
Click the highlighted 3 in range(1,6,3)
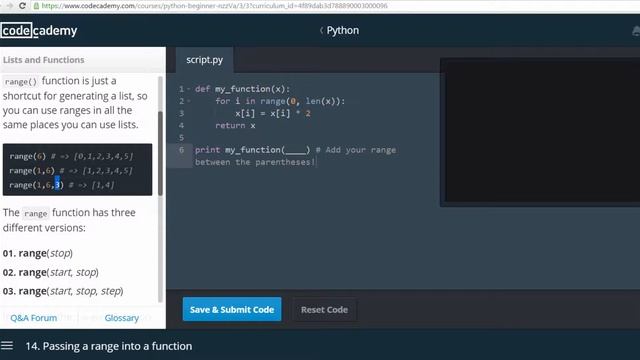point(57,185)
